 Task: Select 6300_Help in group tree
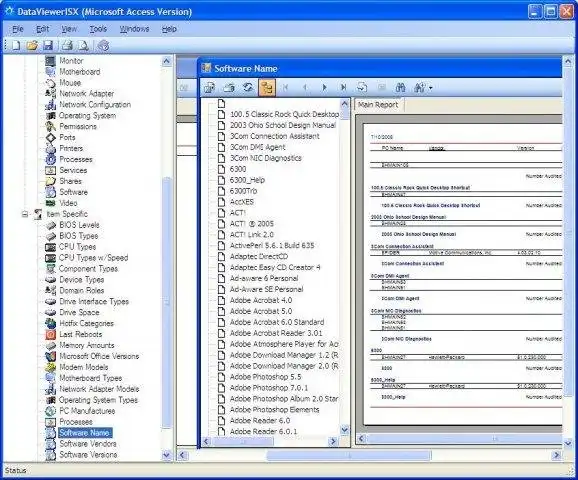tap(247, 180)
